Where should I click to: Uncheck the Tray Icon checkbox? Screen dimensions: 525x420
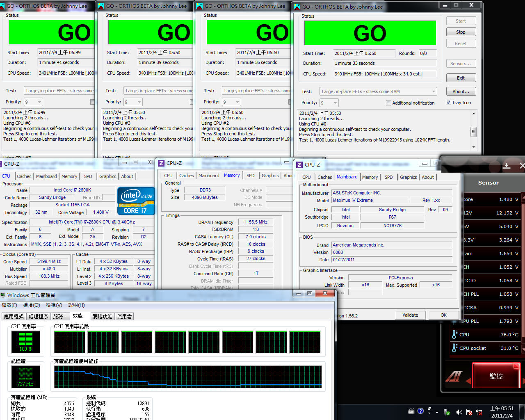(448, 103)
